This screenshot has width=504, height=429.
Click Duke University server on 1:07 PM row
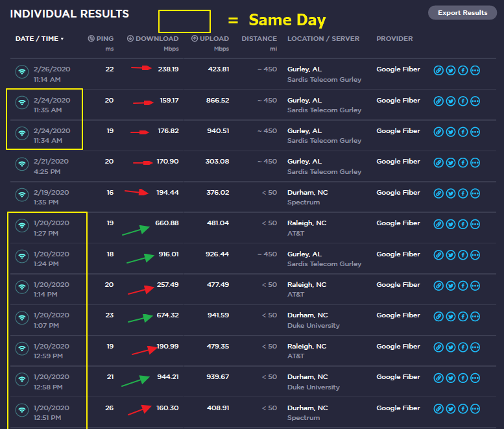tap(313, 325)
